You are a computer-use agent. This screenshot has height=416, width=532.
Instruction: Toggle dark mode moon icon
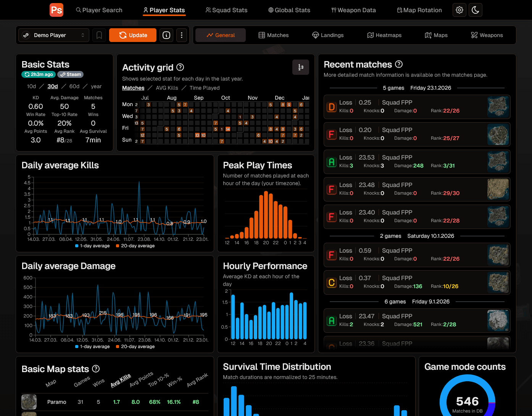click(475, 10)
